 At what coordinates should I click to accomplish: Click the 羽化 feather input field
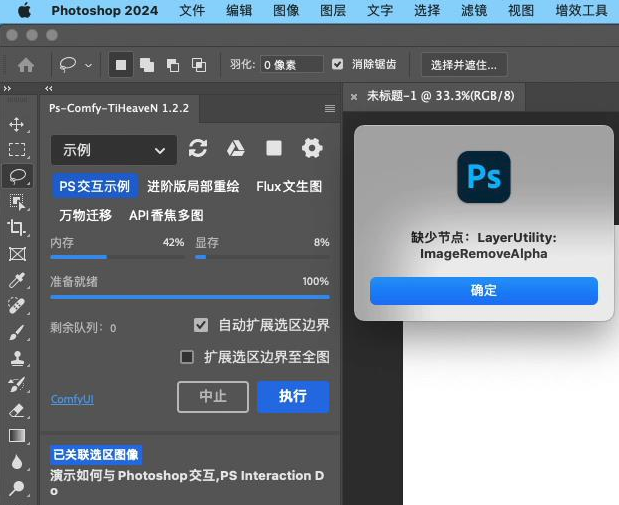[x=292, y=64]
